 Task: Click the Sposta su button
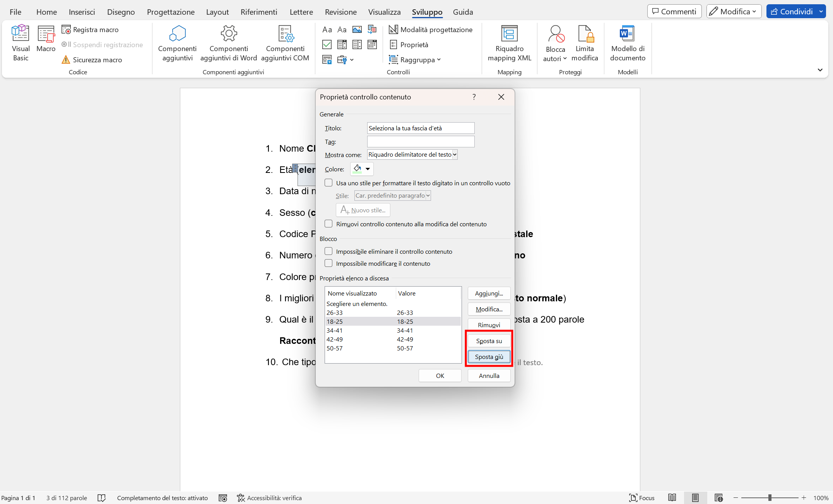tap(489, 341)
